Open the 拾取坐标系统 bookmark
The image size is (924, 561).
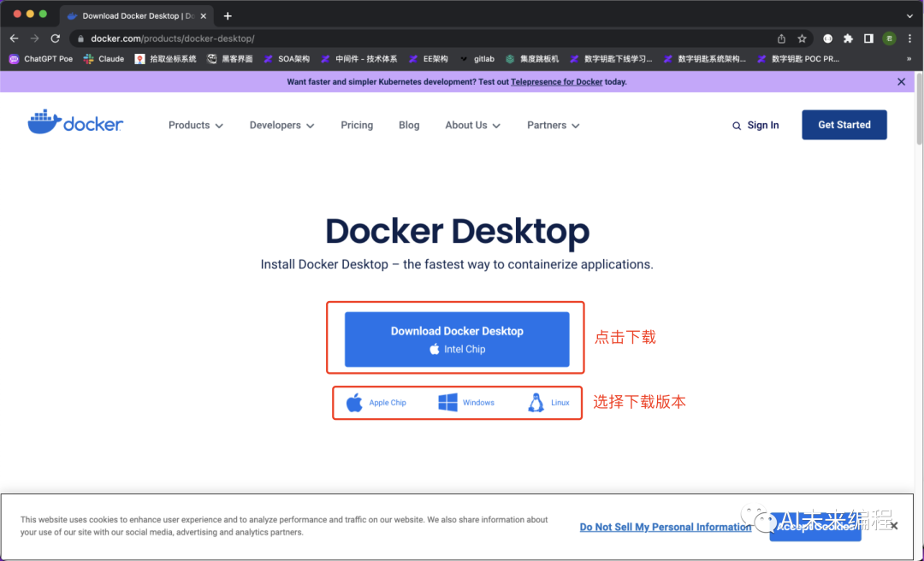pyautogui.click(x=166, y=59)
